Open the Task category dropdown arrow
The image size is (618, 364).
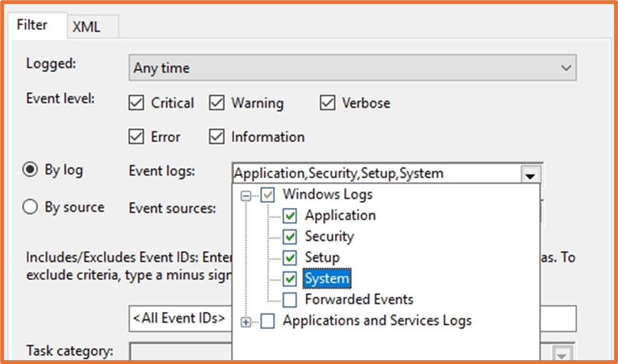coord(561,353)
